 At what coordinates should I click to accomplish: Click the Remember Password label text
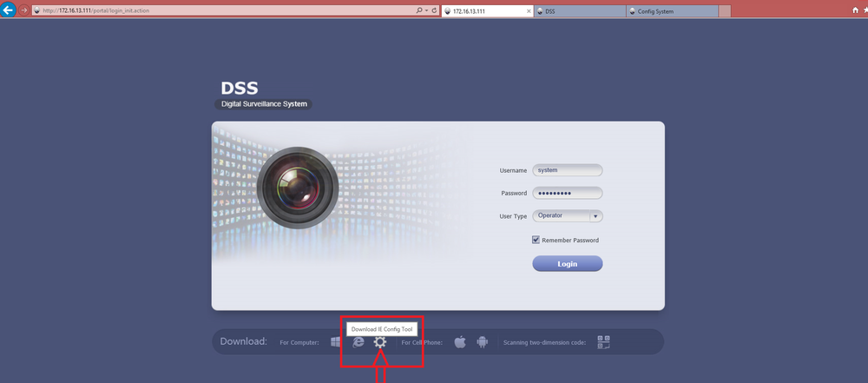pos(570,241)
